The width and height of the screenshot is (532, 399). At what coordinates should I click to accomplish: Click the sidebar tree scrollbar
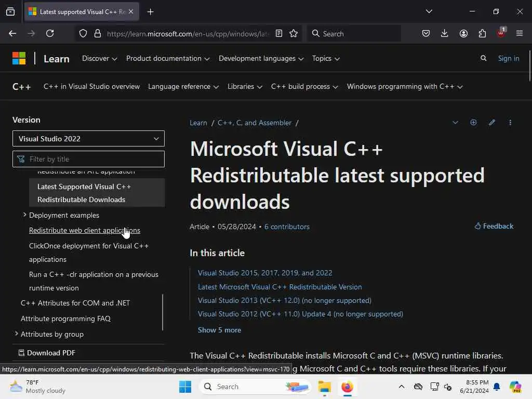[x=163, y=312]
